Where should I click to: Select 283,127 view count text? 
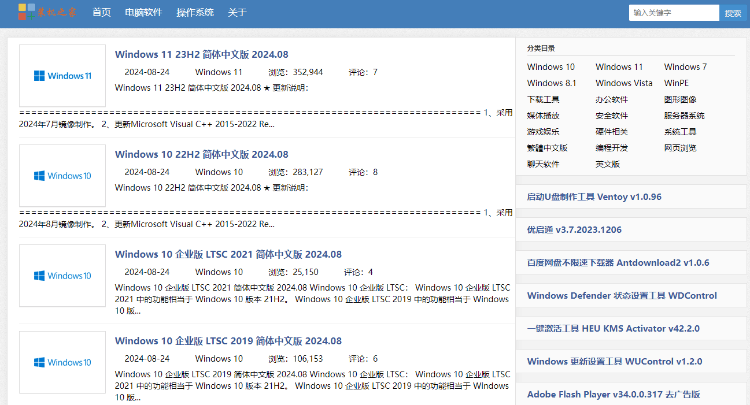(x=308, y=172)
